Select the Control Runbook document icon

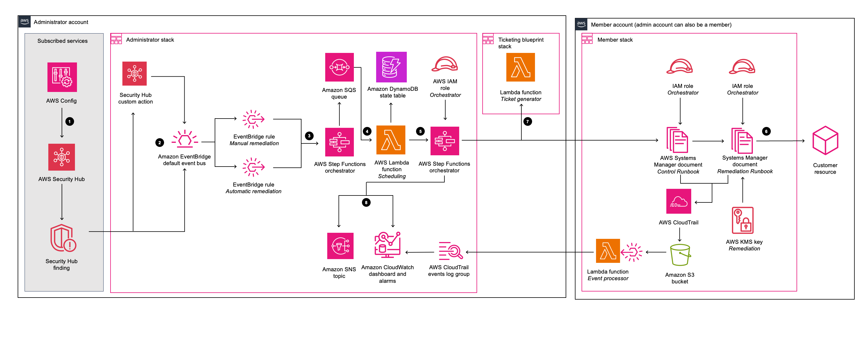coord(677,140)
